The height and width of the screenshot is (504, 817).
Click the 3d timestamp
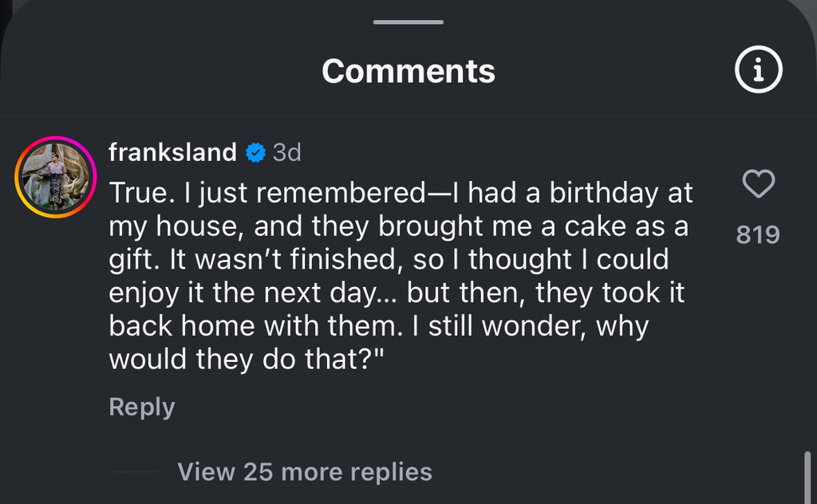click(x=287, y=152)
